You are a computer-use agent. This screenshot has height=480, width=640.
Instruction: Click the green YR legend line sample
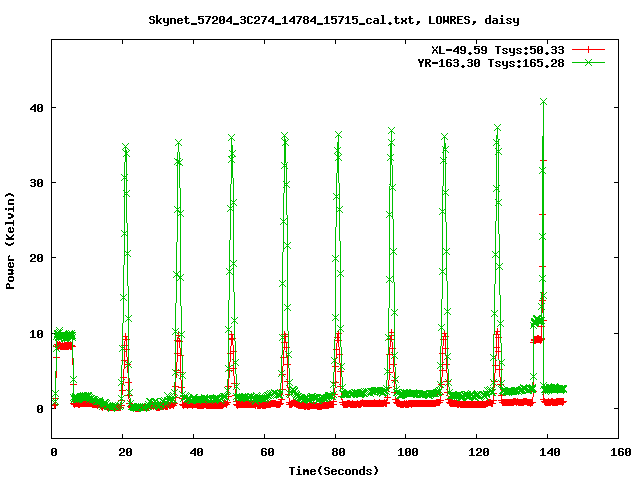(x=588, y=62)
